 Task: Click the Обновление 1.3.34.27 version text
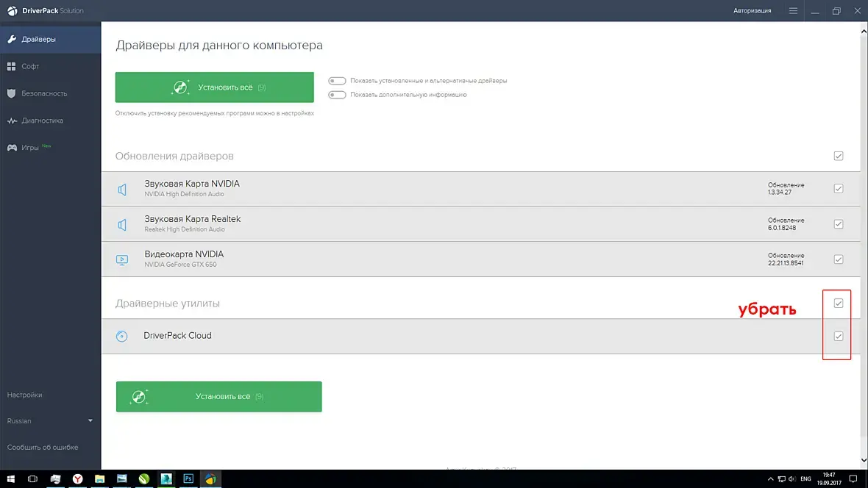tap(786, 189)
